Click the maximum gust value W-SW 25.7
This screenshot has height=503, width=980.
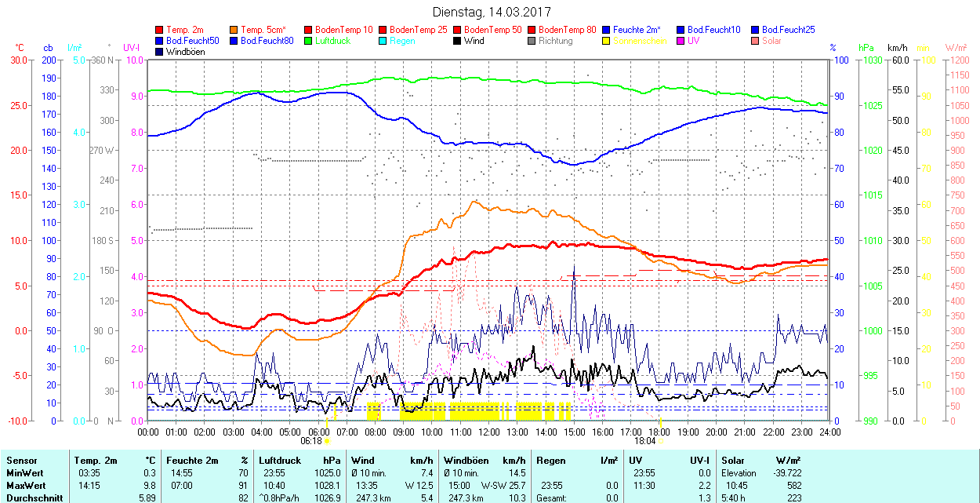[x=503, y=486]
